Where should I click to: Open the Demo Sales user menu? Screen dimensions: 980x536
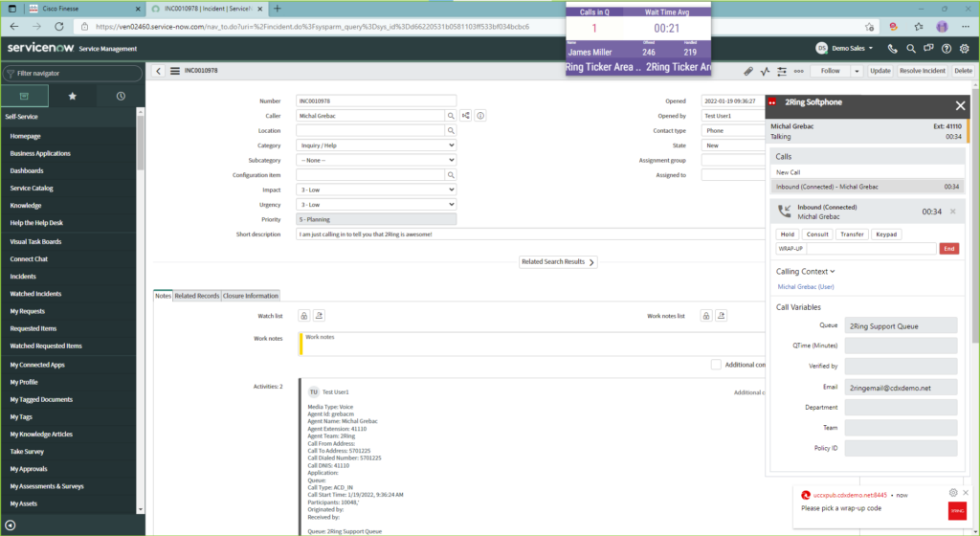[844, 48]
